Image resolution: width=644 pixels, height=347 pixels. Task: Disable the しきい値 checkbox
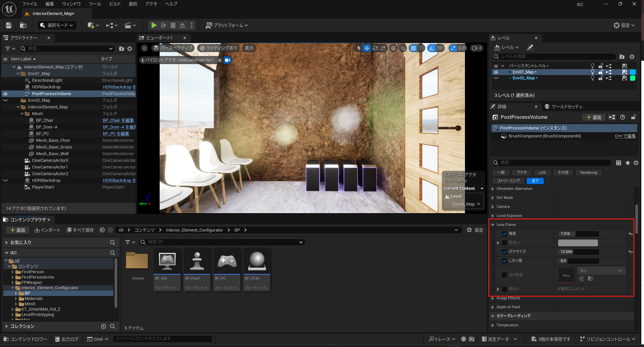point(504,261)
